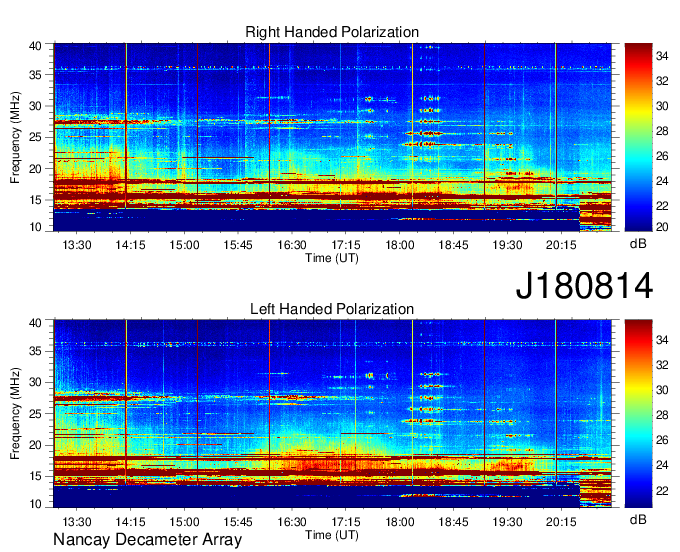This screenshot has width=680, height=552.
Task: Click 10 MHz tick on Right Handed plot
Action: [35, 227]
